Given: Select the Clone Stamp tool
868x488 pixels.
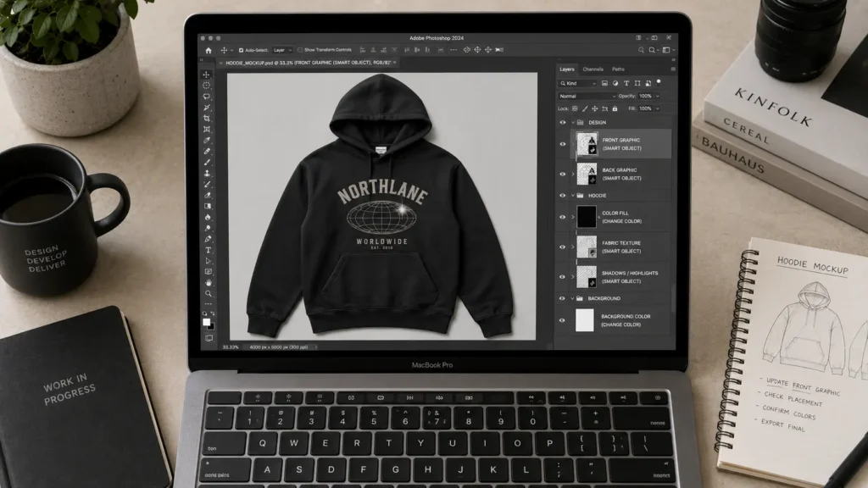Looking at the screenshot, I should tap(207, 173).
